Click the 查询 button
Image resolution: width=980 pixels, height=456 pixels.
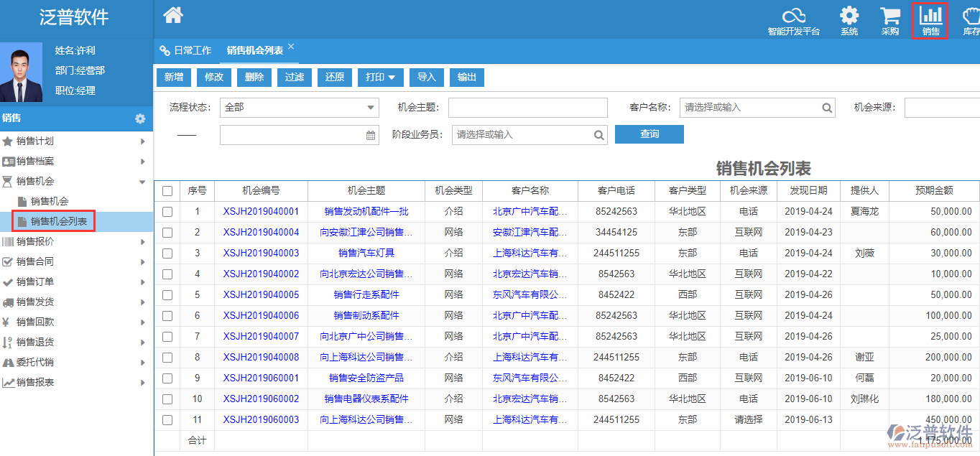pyautogui.click(x=649, y=134)
